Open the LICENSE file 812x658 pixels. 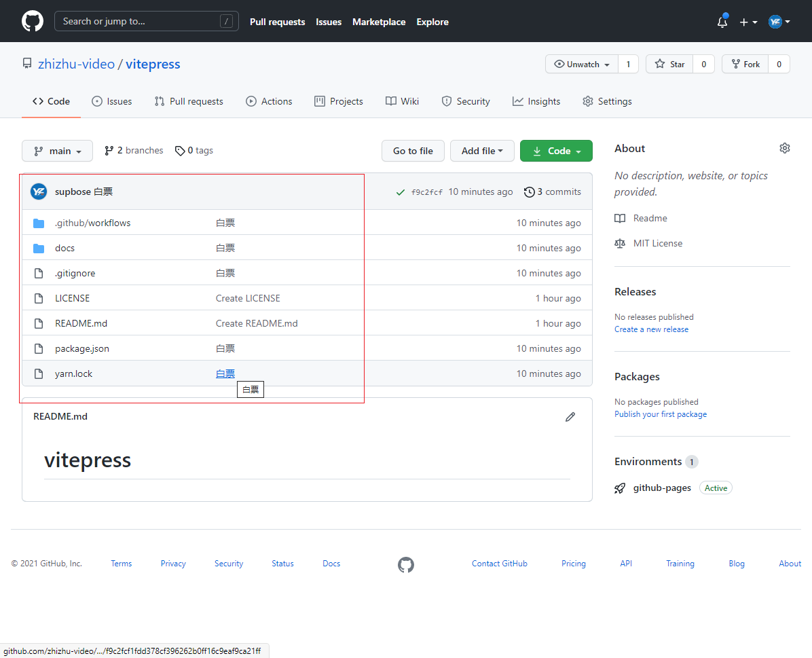click(x=73, y=298)
